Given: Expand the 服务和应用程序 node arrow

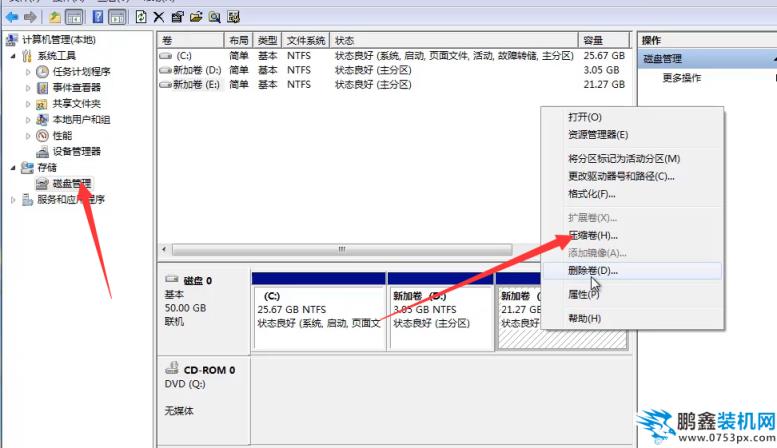Looking at the screenshot, I should pos(13,200).
